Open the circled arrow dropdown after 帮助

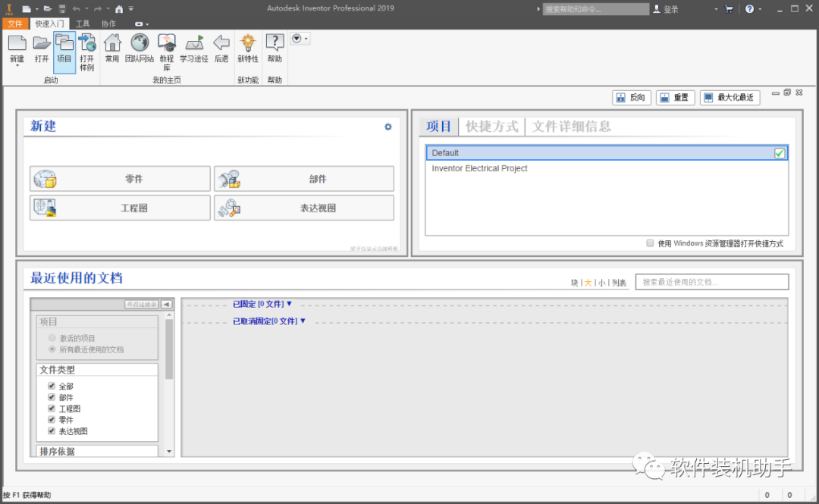300,39
